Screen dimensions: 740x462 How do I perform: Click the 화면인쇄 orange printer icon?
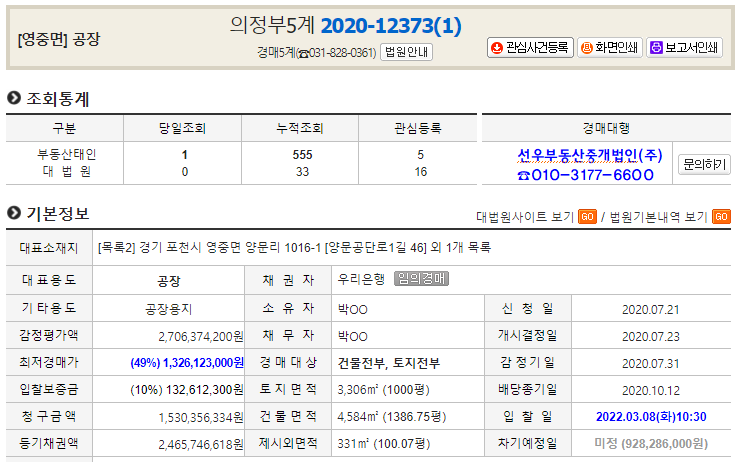pos(587,48)
